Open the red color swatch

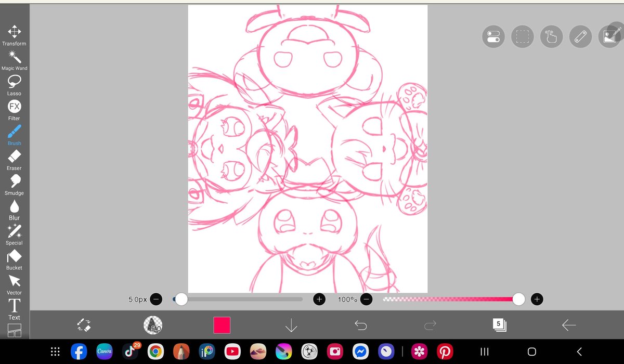222,326
